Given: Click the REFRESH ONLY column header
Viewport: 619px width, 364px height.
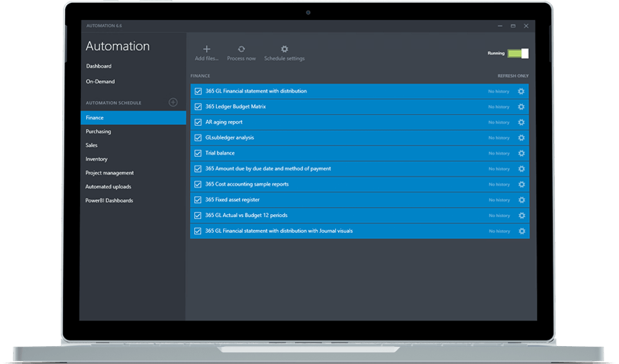Looking at the screenshot, I should [513, 76].
